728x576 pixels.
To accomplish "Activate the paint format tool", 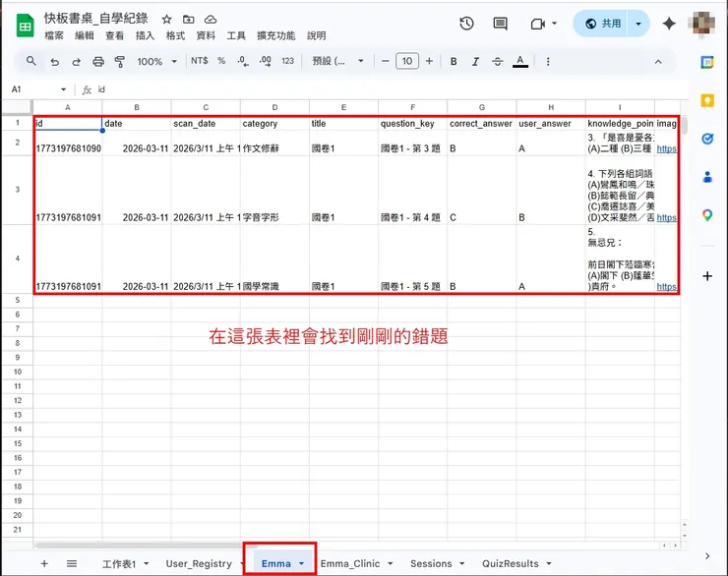I will pyautogui.click(x=120, y=61).
